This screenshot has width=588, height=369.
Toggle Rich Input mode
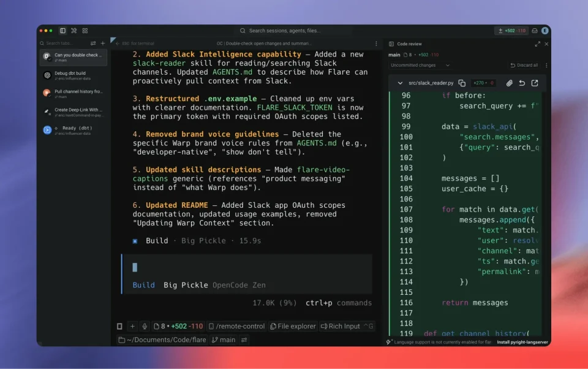347,326
